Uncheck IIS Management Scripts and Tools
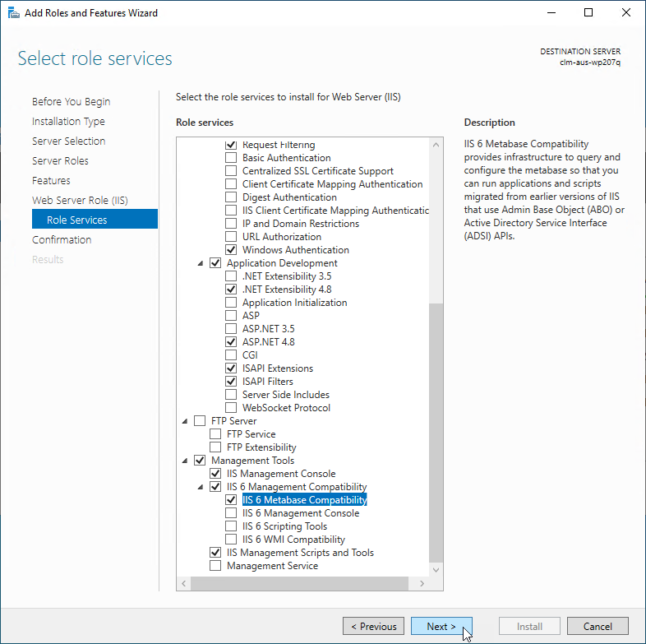This screenshot has width=646, height=644. click(215, 553)
